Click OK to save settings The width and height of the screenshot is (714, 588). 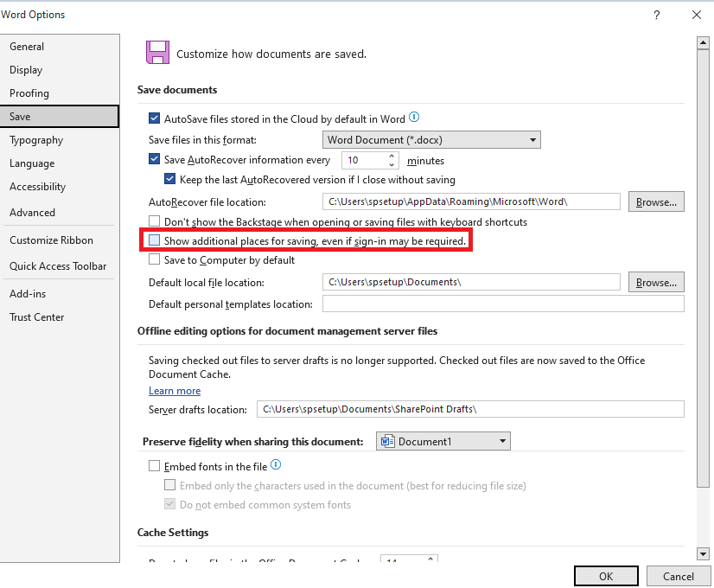pos(606,575)
